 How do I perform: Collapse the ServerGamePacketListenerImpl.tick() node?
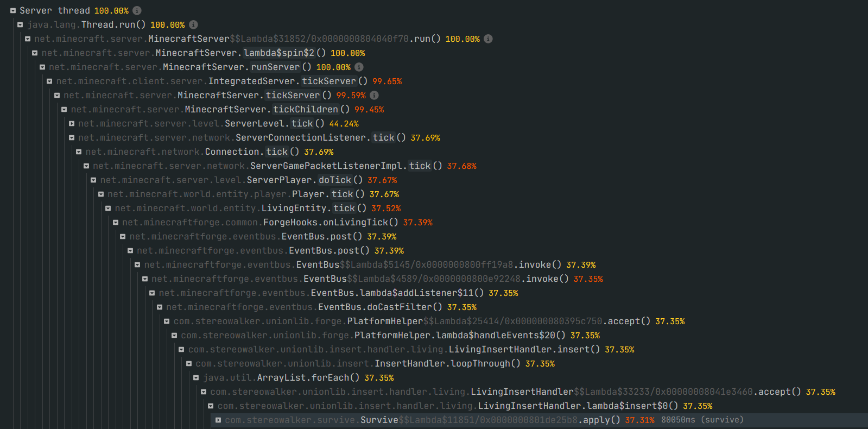click(x=86, y=166)
